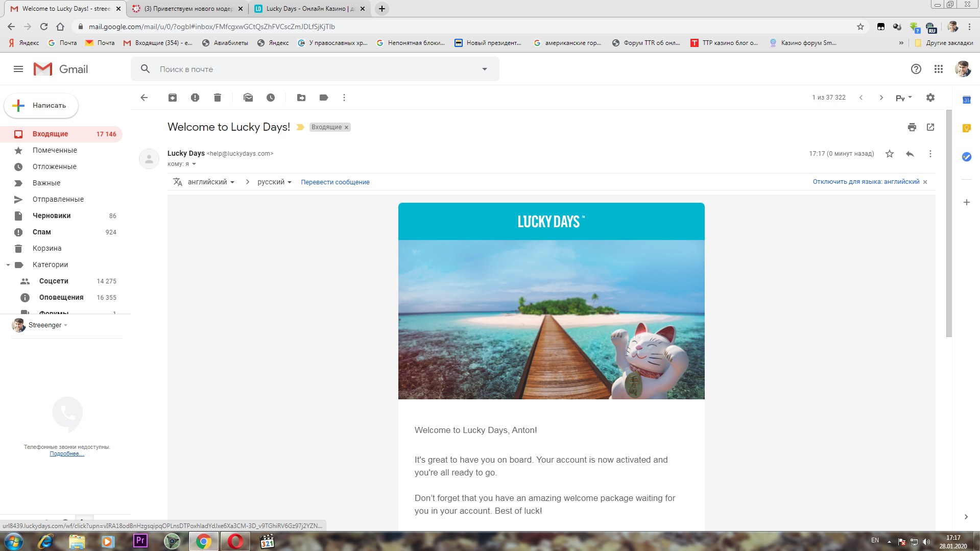The height and width of the screenshot is (551, 980).
Task: Open Adobe Premiere from the taskbar
Action: (140, 541)
